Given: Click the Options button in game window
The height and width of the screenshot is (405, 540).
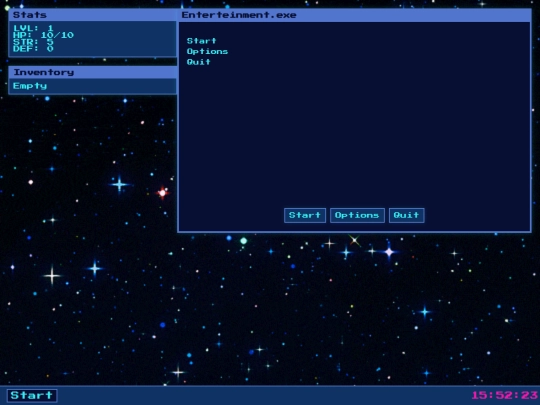Looking at the screenshot, I should pos(357,215).
